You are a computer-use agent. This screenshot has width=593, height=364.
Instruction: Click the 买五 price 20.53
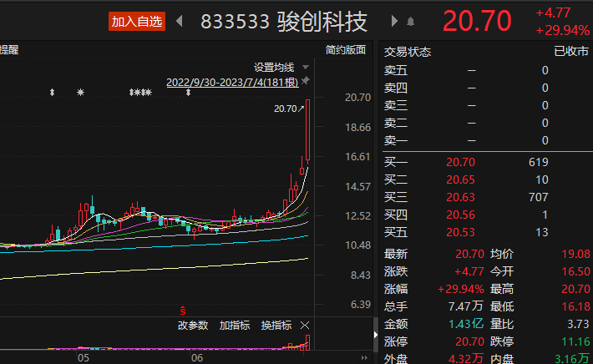click(460, 232)
